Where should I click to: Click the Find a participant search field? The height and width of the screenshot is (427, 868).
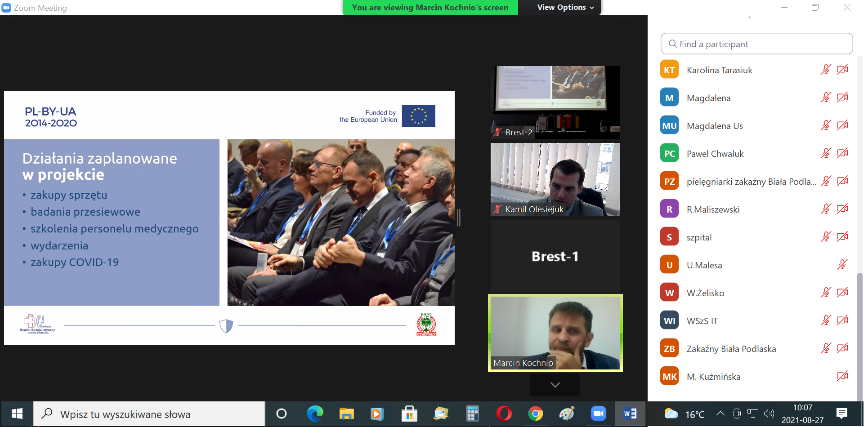pos(756,44)
